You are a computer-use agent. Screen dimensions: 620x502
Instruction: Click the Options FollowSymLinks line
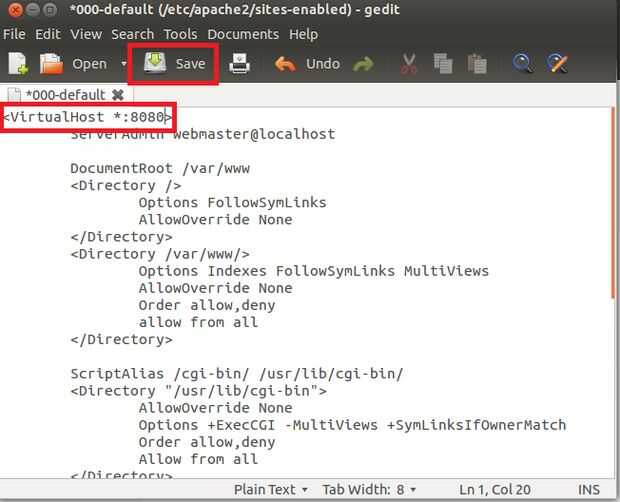[232, 202]
